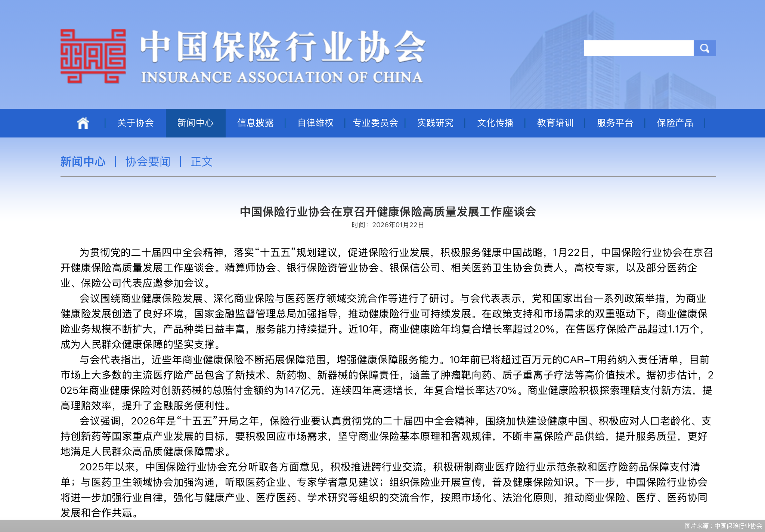Select 信息披露 from the navigation bar

click(x=255, y=123)
